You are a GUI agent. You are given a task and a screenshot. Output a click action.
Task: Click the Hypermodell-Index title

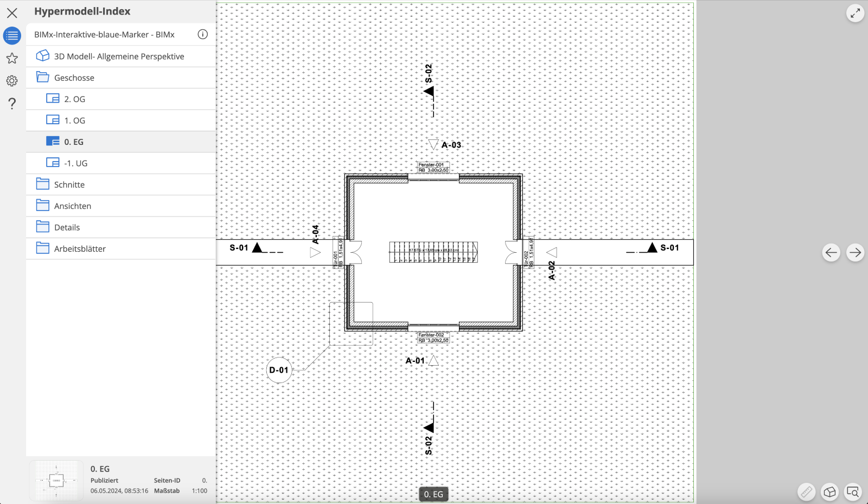click(82, 11)
